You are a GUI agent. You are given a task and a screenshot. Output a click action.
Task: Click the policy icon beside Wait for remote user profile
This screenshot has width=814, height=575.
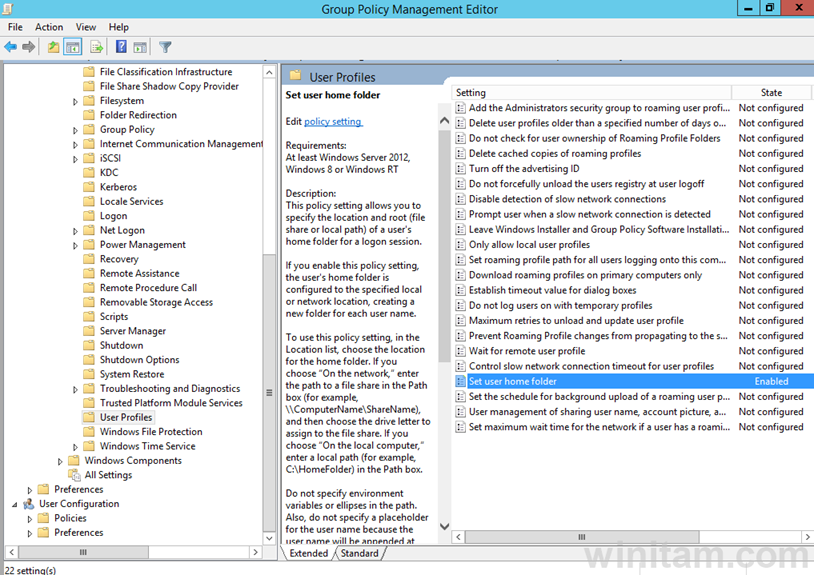pos(460,351)
